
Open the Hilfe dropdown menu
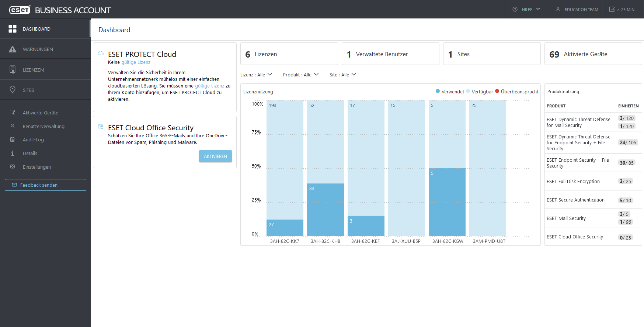pyautogui.click(x=526, y=9)
